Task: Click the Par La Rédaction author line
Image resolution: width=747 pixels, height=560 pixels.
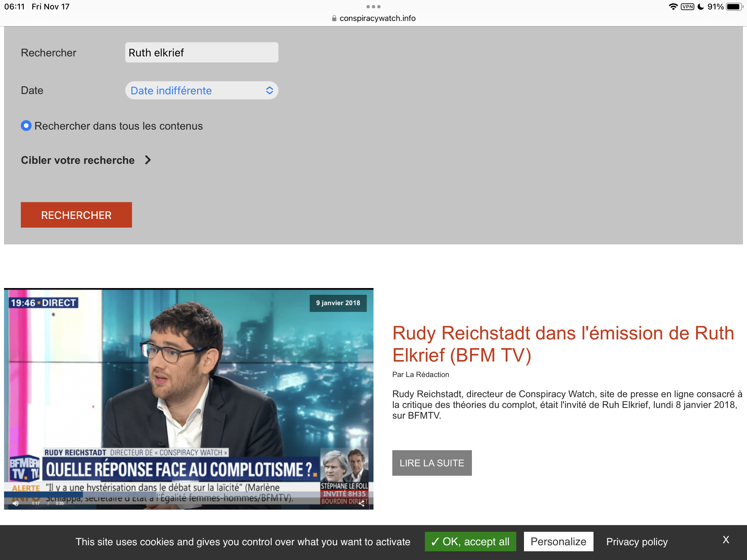Action: click(421, 374)
